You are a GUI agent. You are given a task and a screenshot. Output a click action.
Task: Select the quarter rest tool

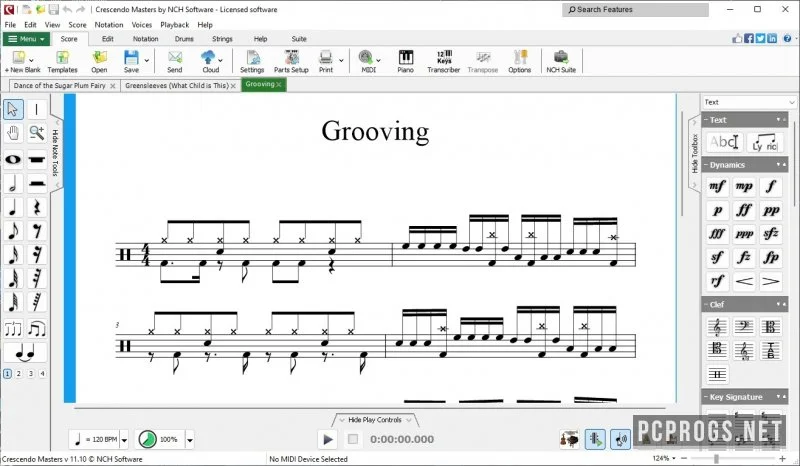pos(37,207)
